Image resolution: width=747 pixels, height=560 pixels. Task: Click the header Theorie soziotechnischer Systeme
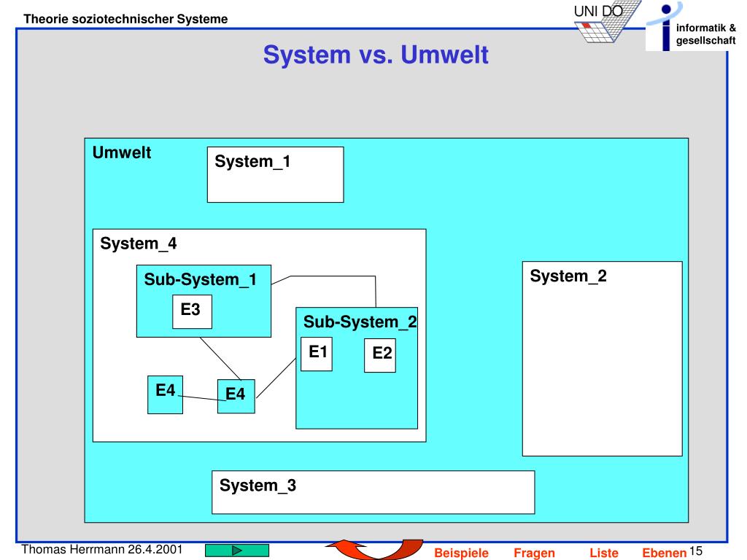(x=125, y=19)
